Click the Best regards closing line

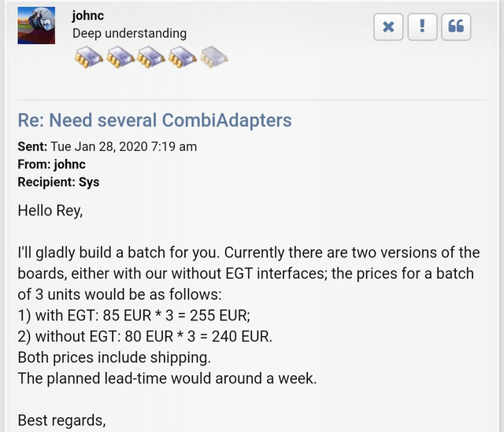(61, 420)
